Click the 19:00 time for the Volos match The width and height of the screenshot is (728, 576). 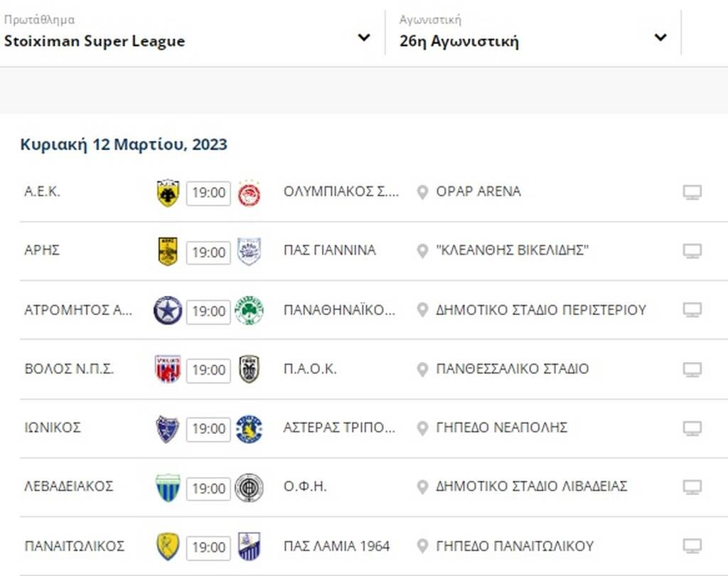point(208,369)
